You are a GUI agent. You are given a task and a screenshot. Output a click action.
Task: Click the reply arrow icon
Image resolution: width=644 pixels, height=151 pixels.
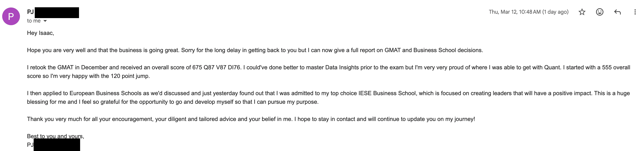617,12
